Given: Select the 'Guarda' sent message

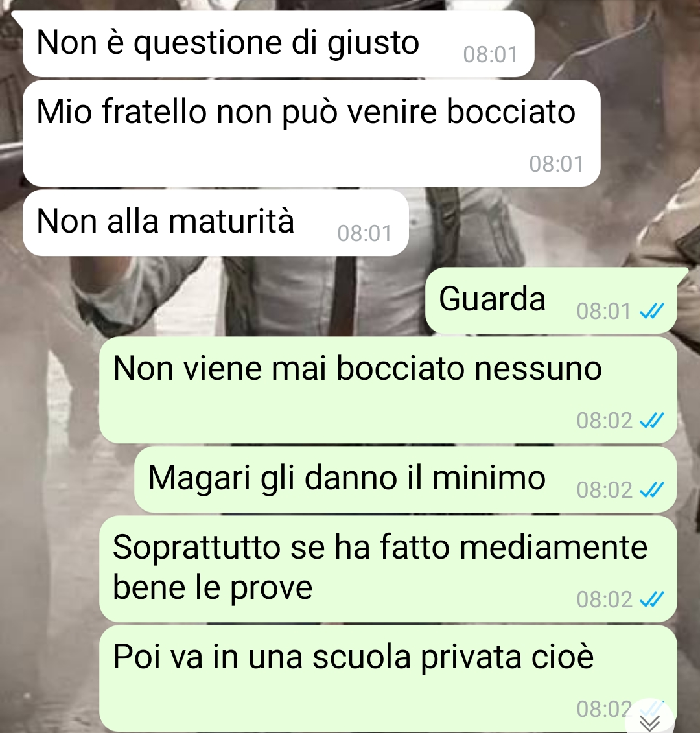Looking at the screenshot, I should point(552,301).
